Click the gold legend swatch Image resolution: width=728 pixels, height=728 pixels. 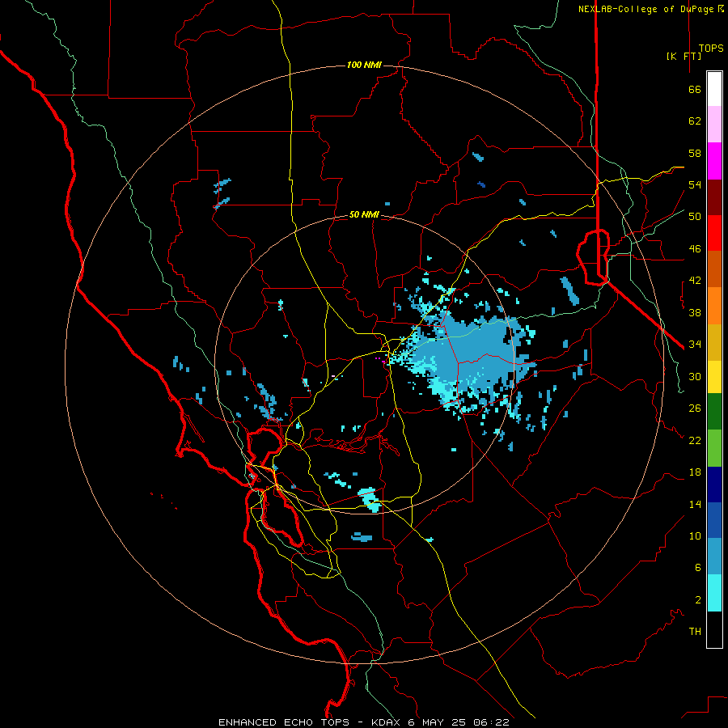(714, 342)
